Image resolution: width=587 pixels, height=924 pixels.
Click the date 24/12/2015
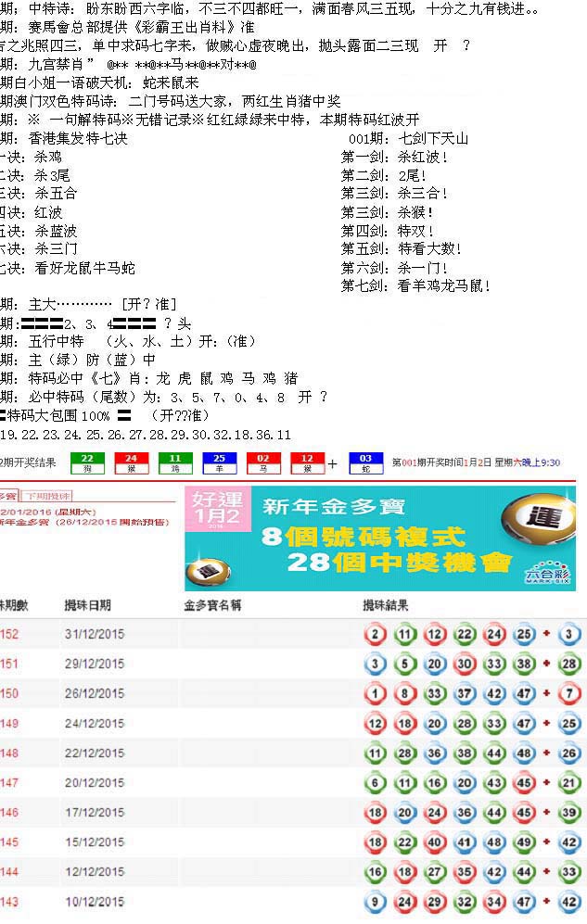click(95, 723)
